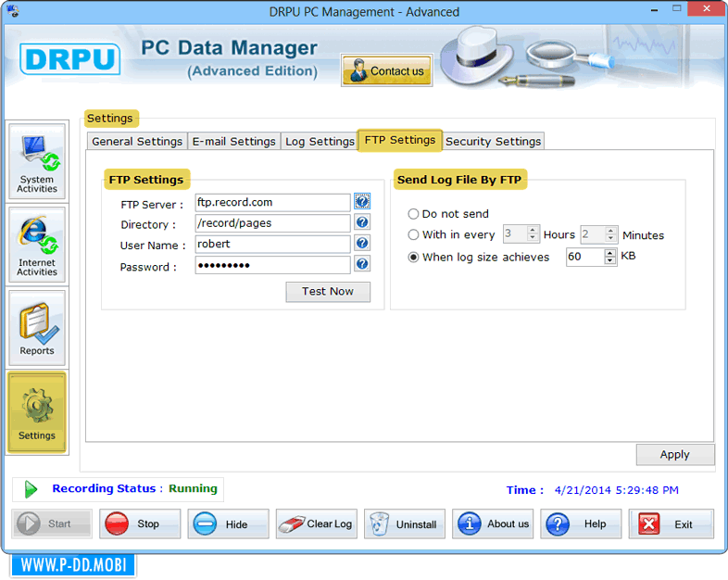The height and width of the screenshot is (580, 728).
Task: Click the User Name field
Action: pyautogui.click(x=272, y=245)
